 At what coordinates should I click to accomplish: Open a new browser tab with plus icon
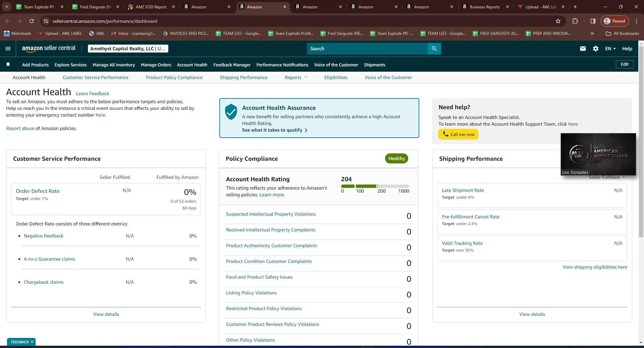(x=575, y=7)
